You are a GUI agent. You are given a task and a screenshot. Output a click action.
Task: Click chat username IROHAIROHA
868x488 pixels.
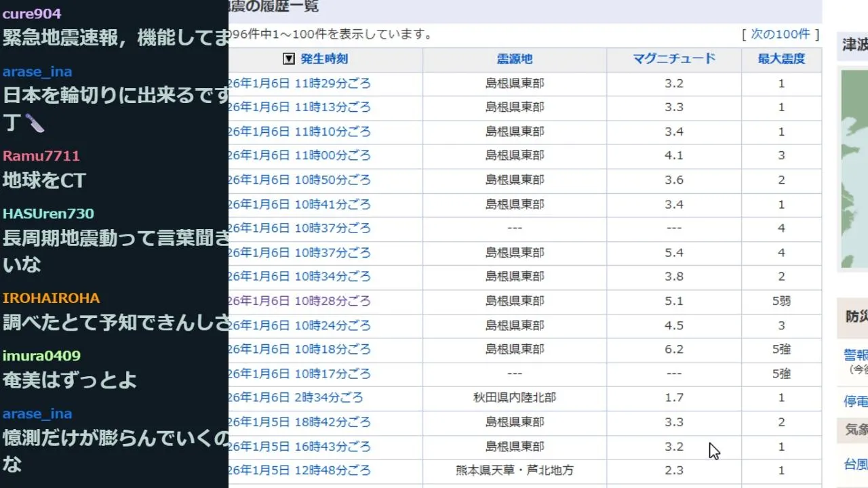click(51, 298)
